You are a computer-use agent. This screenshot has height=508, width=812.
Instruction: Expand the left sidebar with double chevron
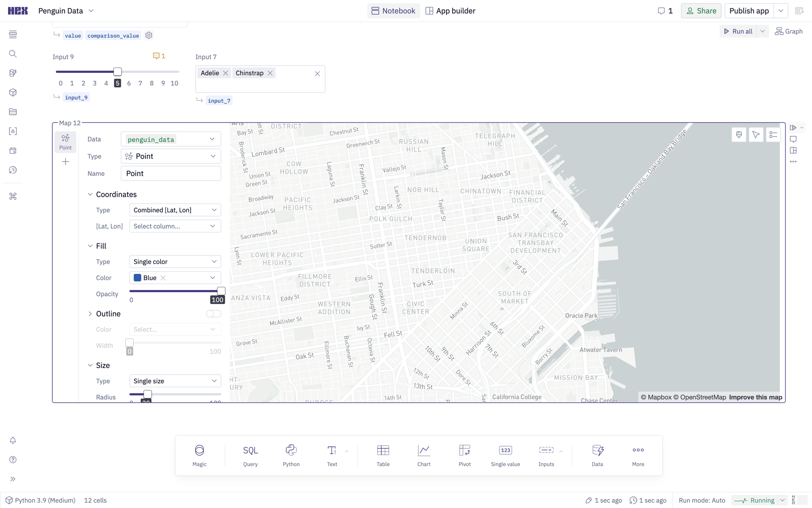[13, 479]
